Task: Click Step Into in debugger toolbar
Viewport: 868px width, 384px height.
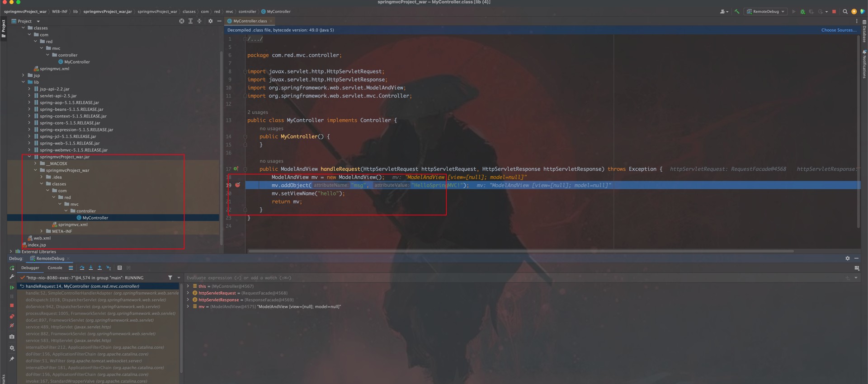Action: (x=90, y=268)
